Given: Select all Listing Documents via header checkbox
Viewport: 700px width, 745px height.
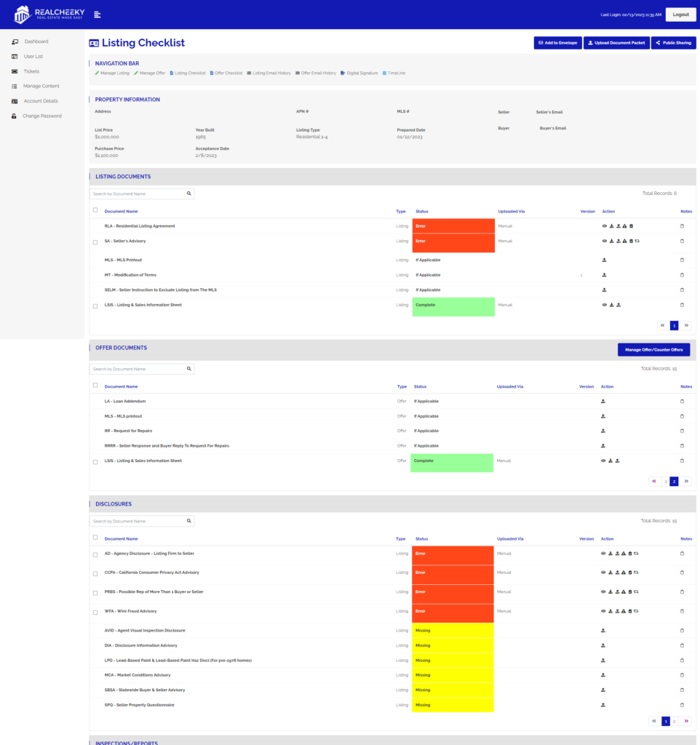Looking at the screenshot, I should point(95,210).
